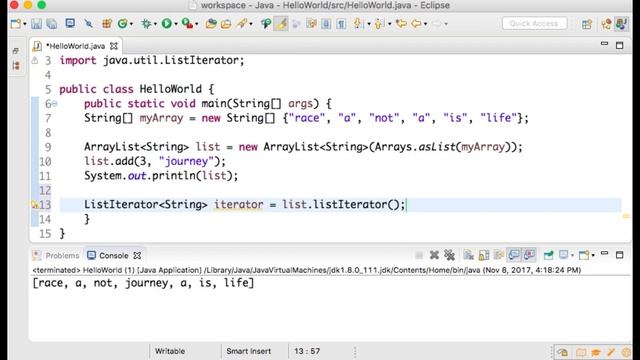The height and width of the screenshot is (360, 640).
Task: Click the New file wizard icon
Action: pos(16,24)
